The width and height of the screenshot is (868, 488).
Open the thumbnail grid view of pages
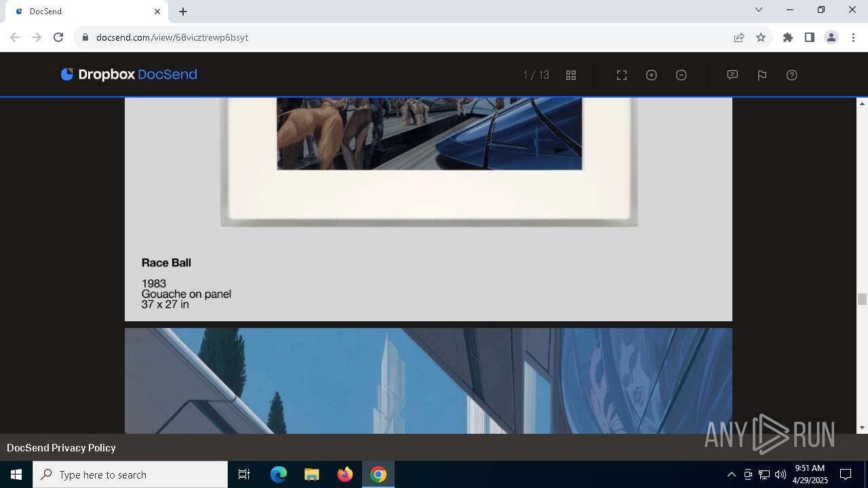[x=571, y=75]
